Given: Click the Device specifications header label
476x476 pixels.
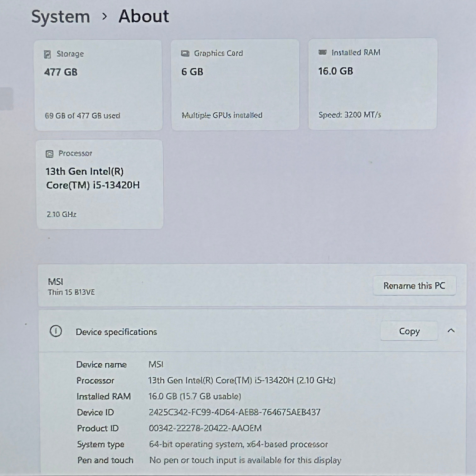Looking at the screenshot, I should click(x=116, y=332).
